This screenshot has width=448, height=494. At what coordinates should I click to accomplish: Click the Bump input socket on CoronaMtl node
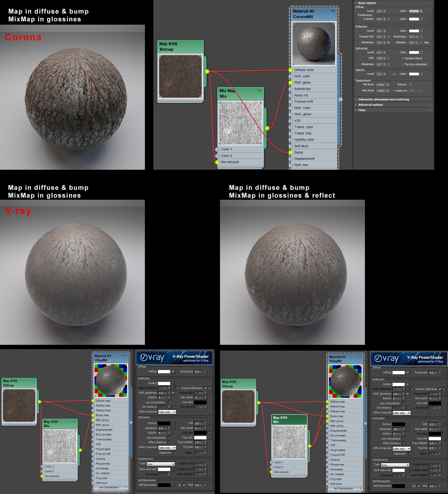pos(290,152)
